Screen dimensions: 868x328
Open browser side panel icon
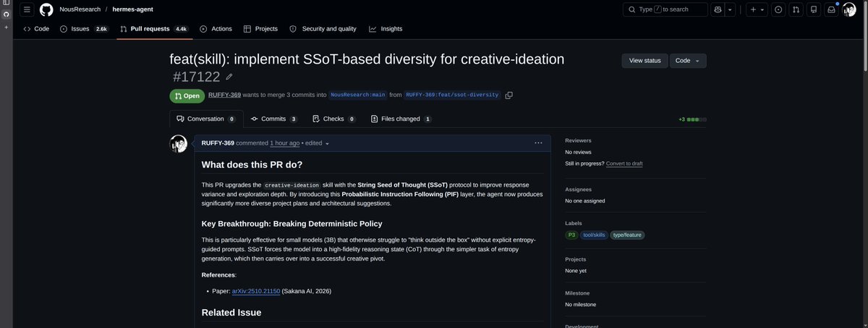coord(6,4)
